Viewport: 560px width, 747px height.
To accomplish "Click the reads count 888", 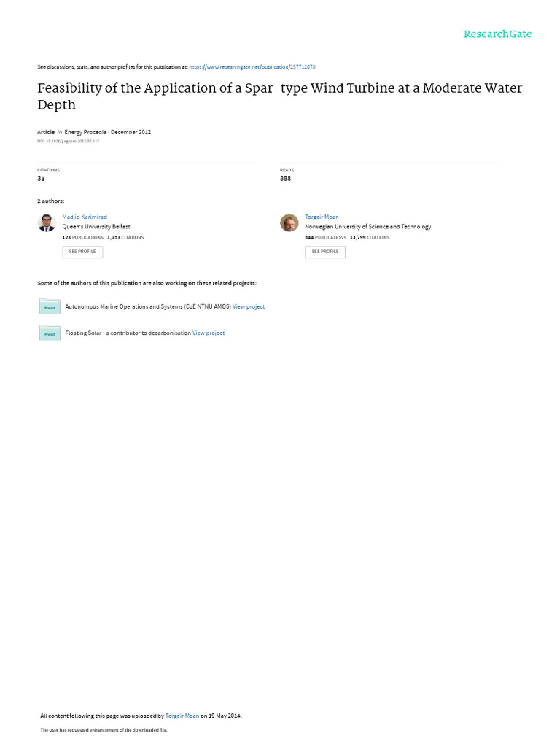I will coord(285,178).
